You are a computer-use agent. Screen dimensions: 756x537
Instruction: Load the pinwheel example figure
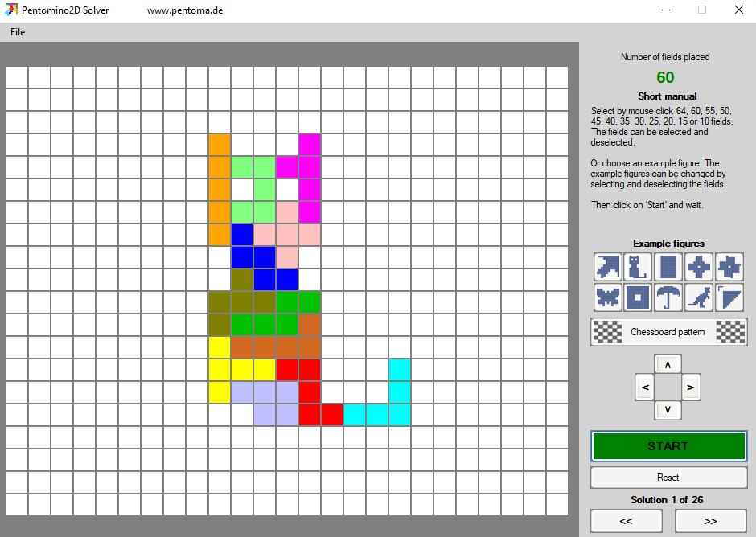729,267
